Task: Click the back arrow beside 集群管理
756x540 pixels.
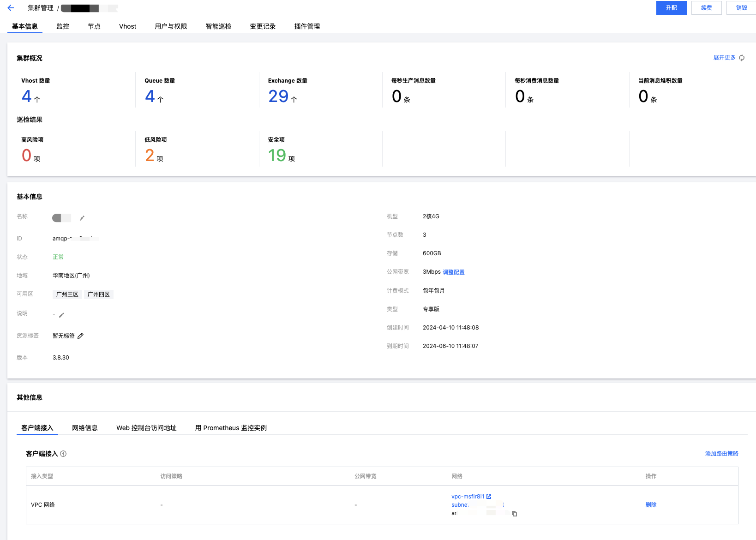Action: [x=11, y=8]
